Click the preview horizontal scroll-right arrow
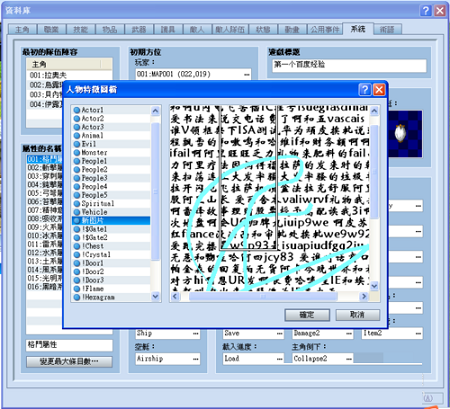The image size is (450, 409). pos(364,296)
